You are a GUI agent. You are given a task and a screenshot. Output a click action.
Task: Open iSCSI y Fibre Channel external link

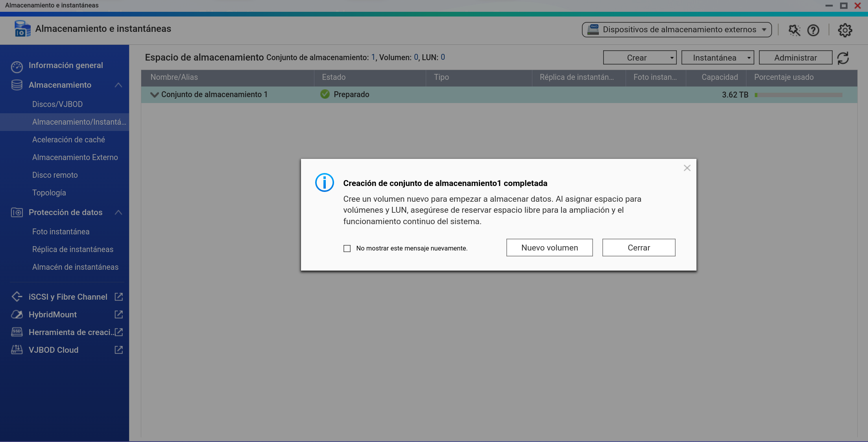[x=118, y=297]
